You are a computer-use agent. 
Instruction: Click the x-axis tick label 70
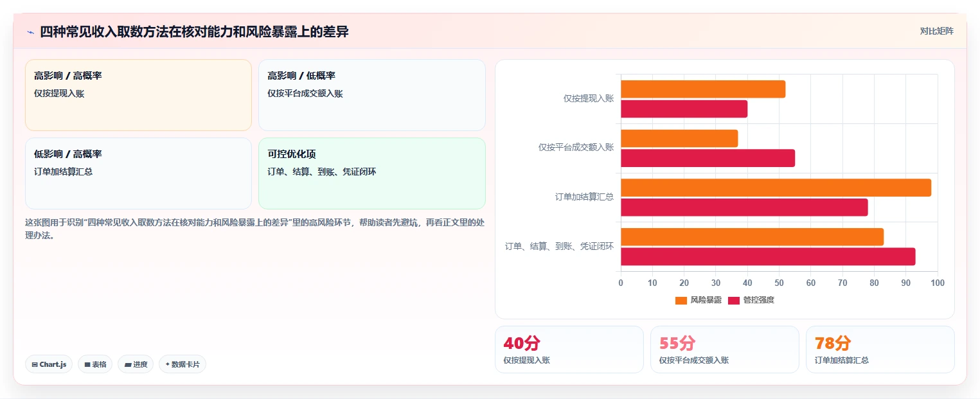pos(842,283)
